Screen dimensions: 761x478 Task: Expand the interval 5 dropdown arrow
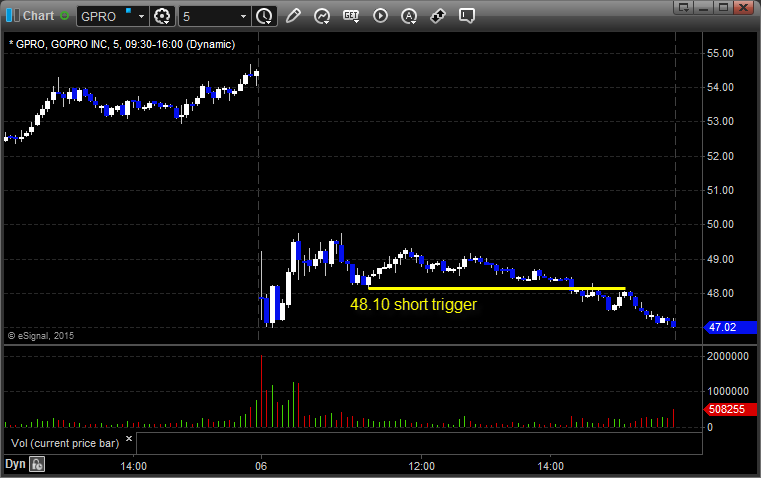tap(244, 16)
